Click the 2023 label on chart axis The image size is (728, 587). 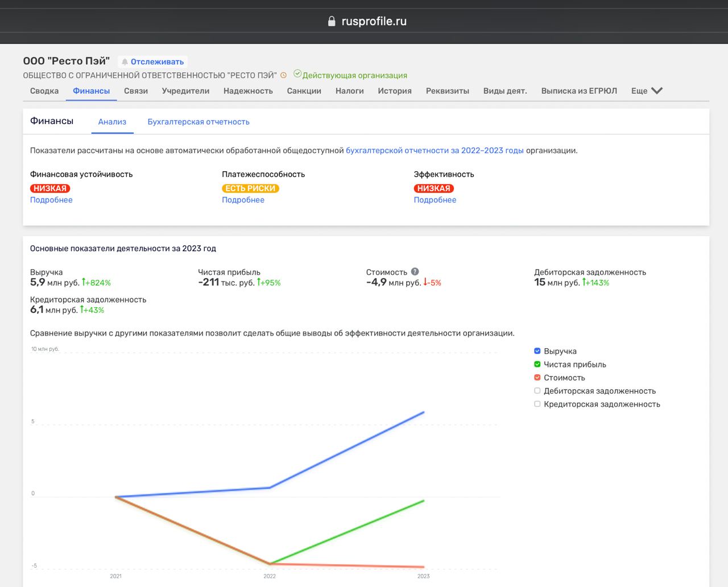click(x=424, y=576)
